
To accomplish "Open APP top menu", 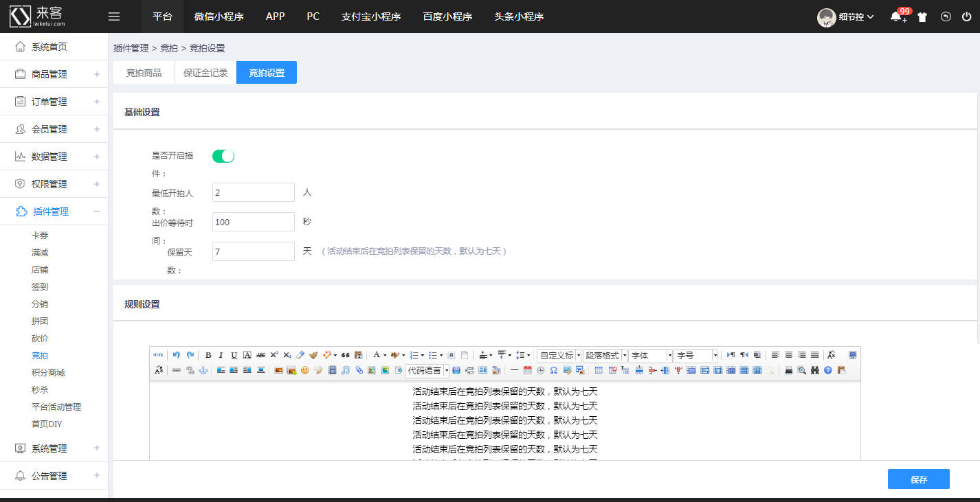I will pyautogui.click(x=276, y=16).
